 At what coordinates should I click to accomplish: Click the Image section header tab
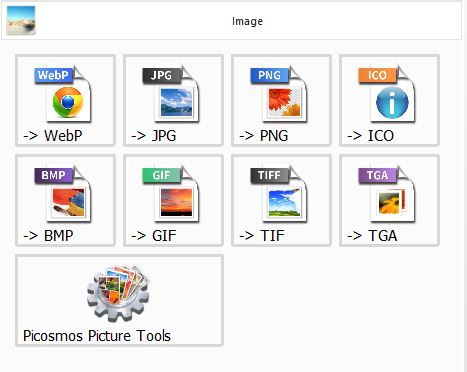pos(231,21)
